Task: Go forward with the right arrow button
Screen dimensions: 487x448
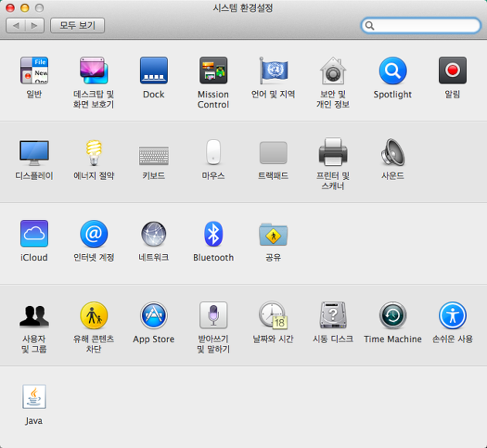Action: (35, 25)
